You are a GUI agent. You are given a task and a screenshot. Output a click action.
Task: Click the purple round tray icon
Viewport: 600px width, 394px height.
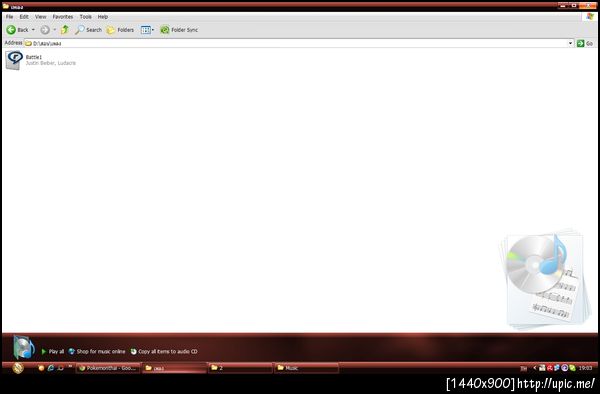point(564,368)
